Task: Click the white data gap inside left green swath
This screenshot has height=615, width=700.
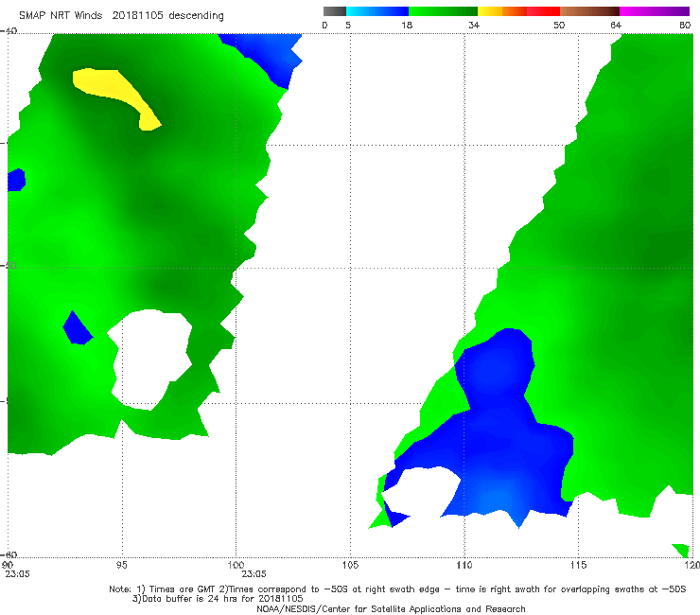Action: point(151,358)
